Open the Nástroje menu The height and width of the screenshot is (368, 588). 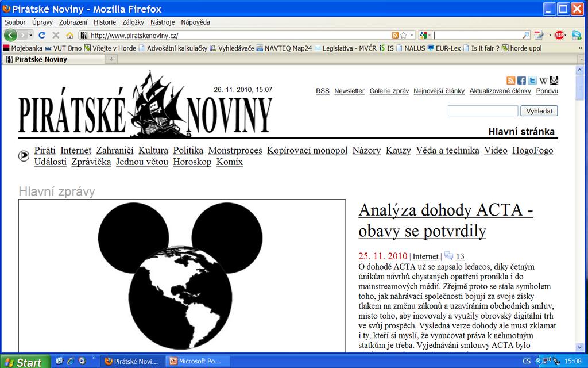click(163, 22)
